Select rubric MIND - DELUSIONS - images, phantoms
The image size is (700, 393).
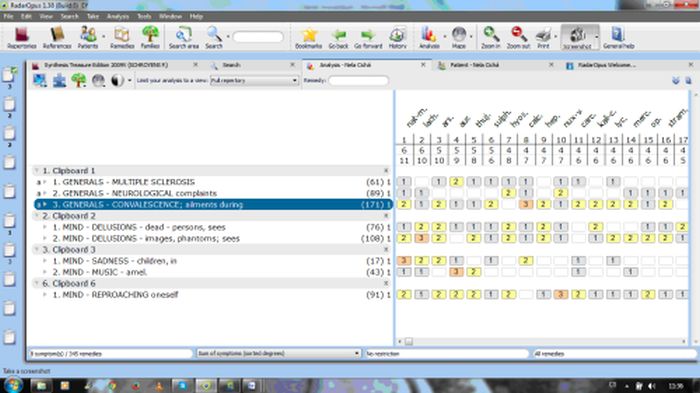pos(213,238)
